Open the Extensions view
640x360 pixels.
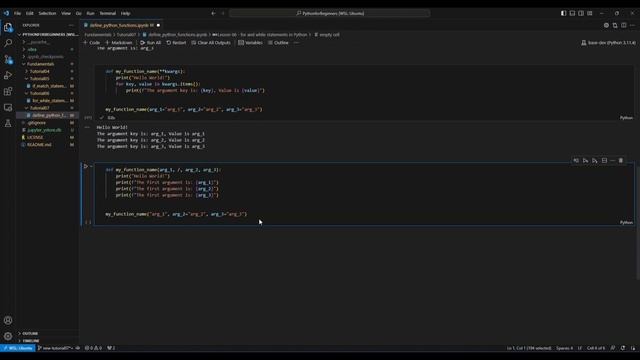point(8,91)
